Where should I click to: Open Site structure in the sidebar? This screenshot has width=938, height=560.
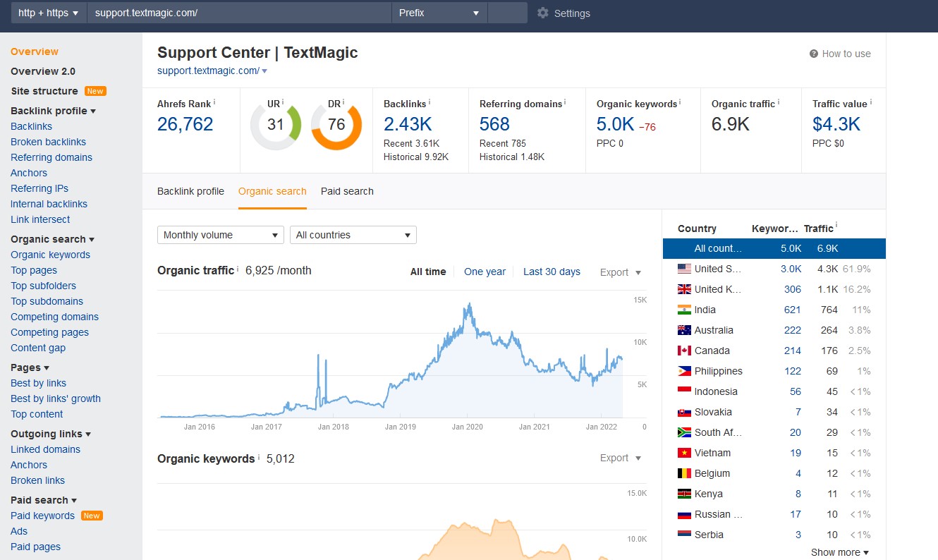pyautogui.click(x=44, y=91)
